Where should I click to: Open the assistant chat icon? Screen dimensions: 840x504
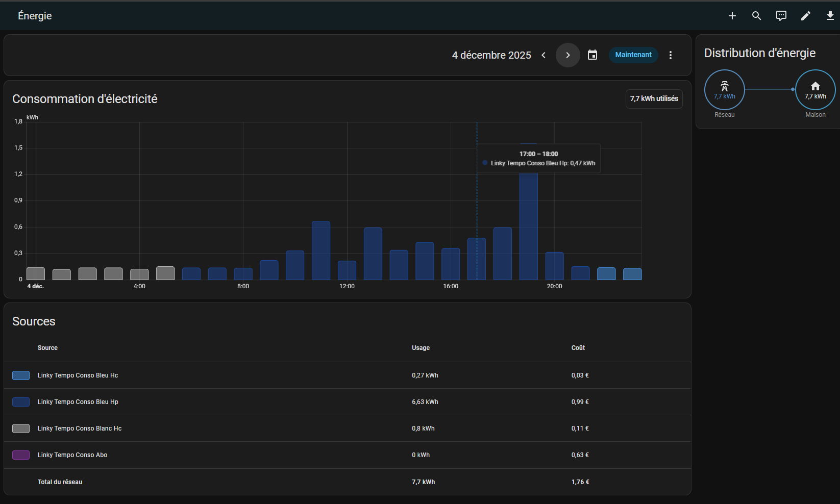tap(781, 16)
